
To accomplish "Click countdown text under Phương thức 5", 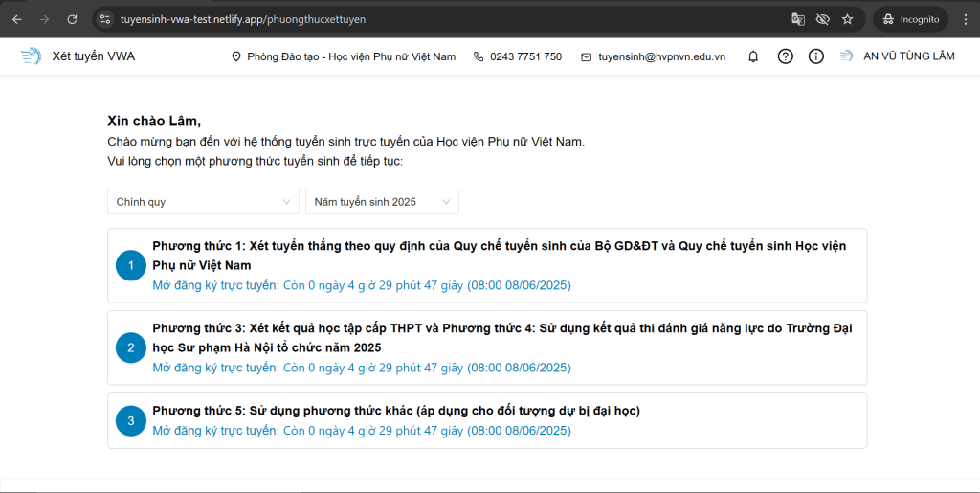I will click(362, 431).
